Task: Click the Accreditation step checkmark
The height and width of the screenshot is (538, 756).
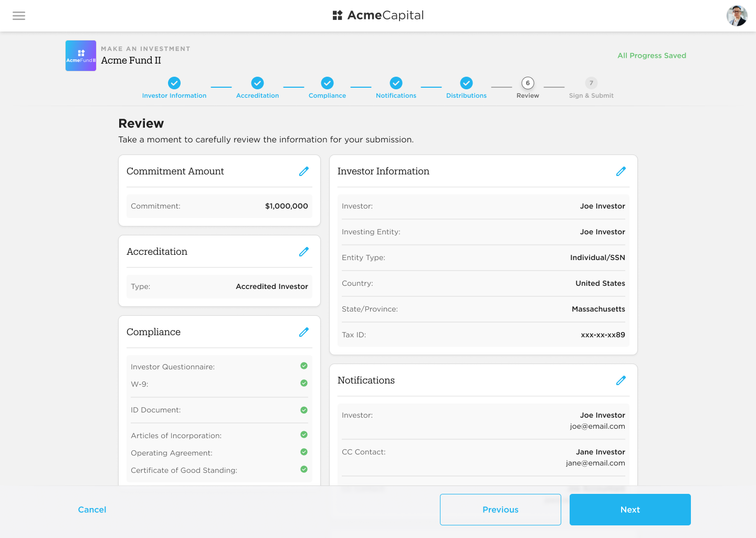Action: [x=257, y=83]
